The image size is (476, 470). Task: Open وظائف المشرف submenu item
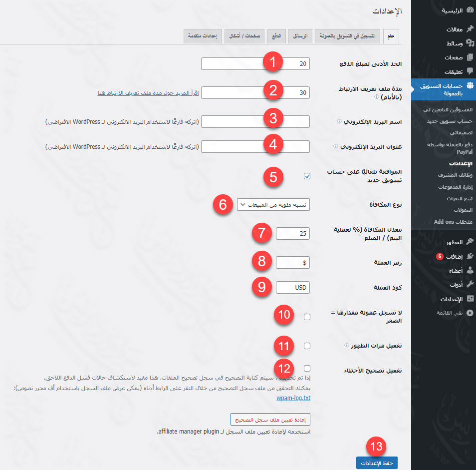click(x=455, y=175)
